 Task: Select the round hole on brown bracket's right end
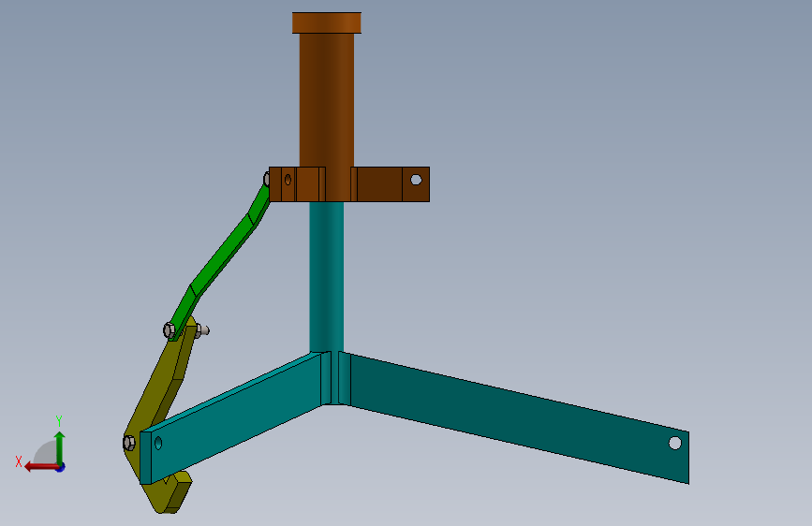click(x=416, y=180)
